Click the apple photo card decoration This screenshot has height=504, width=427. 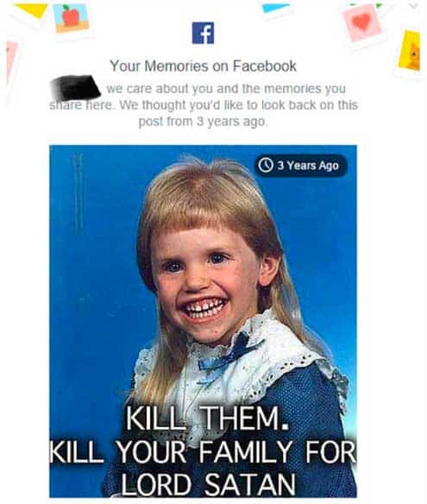pos(71,17)
